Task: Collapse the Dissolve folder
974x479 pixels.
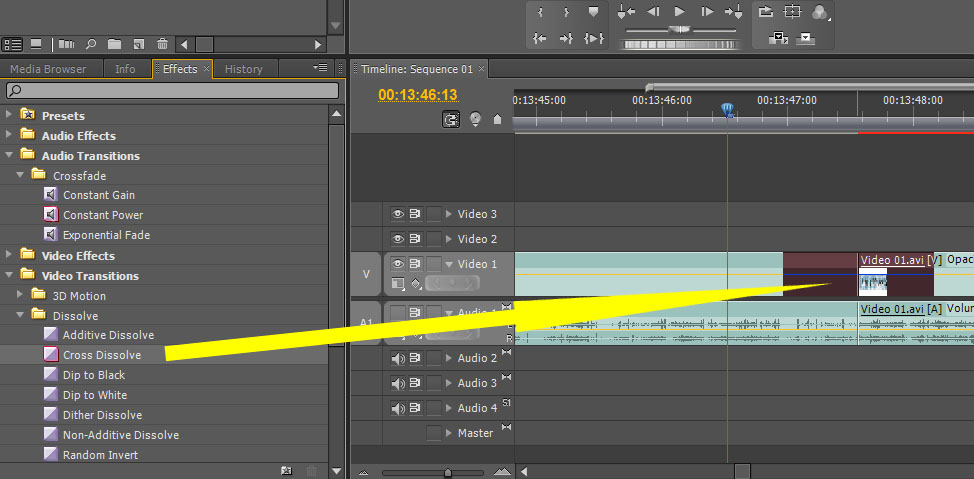Action: [x=20, y=315]
